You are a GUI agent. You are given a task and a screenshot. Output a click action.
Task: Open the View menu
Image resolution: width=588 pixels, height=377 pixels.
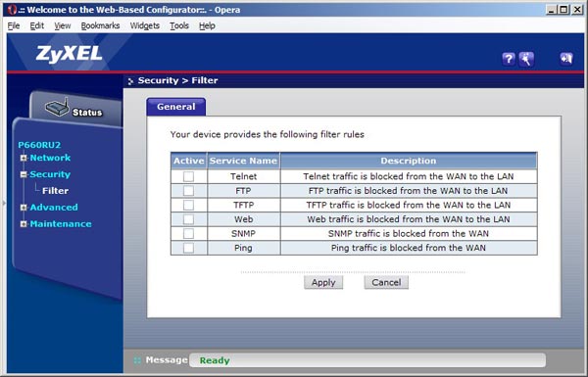coord(63,25)
